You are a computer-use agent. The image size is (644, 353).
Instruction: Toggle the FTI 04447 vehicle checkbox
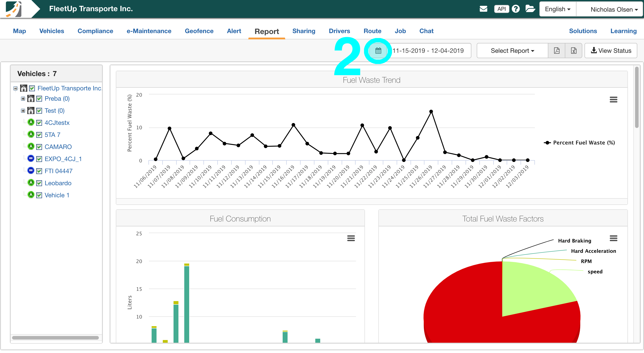[39, 171]
